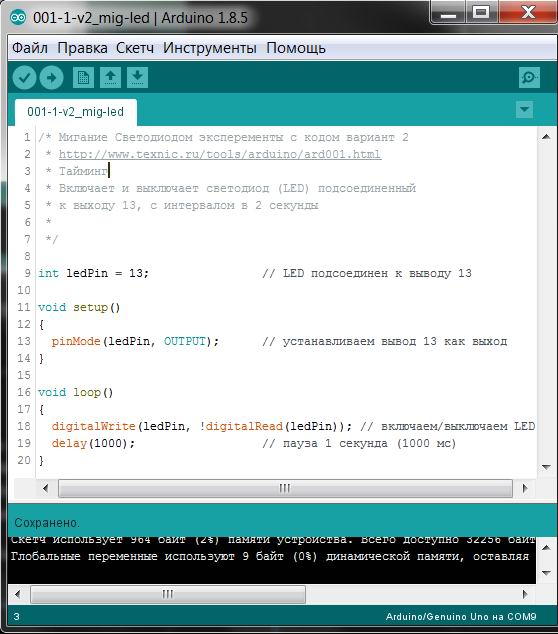This screenshot has width=558, height=634.
Task: Open the tab options dropdown arrow
Action: (524, 109)
